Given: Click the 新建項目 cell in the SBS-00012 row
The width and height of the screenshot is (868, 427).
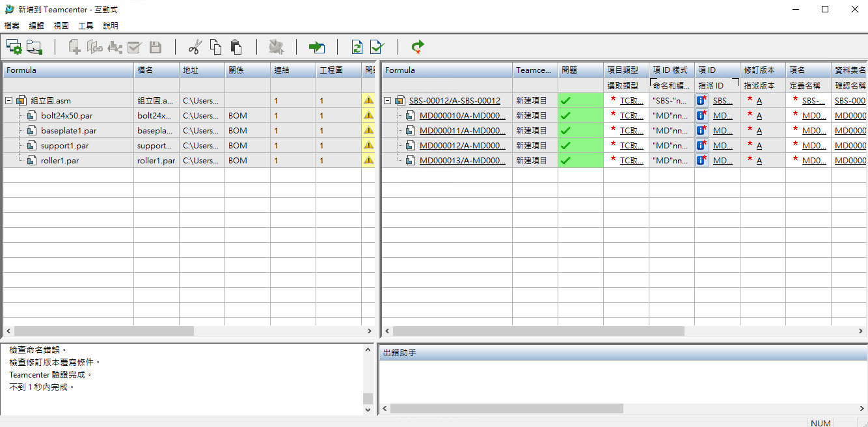Looking at the screenshot, I should point(535,101).
